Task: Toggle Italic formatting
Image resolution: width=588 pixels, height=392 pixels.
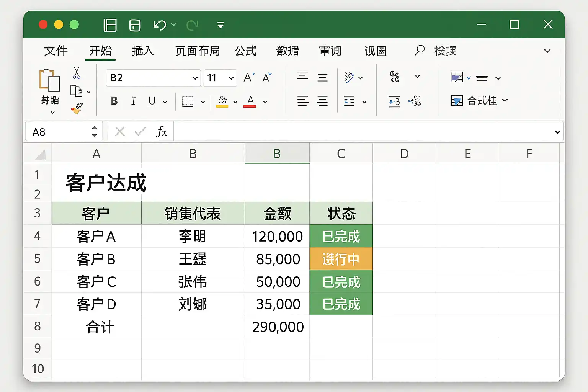Action: (x=133, y=101)
